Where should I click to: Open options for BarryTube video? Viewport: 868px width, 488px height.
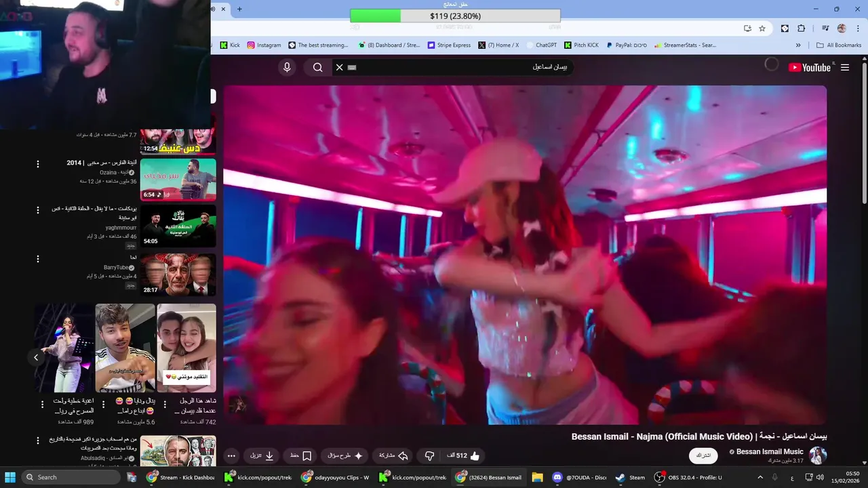38,259
